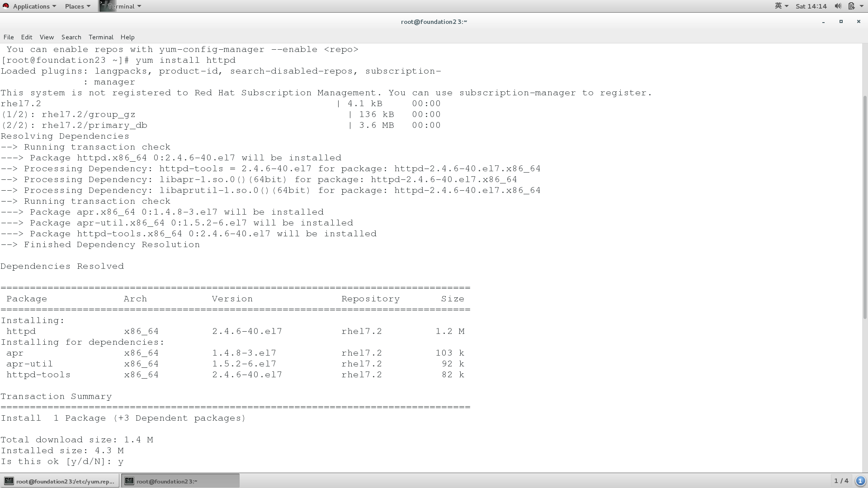This screenshot has width=868, height=488.
Task: Click the 'yum install httpd' command text
Action: [185, 60]
